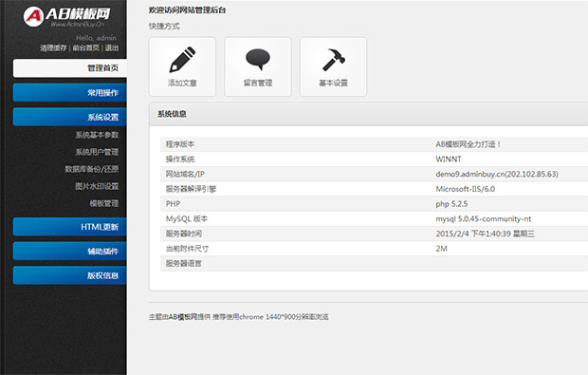Click demo9.adminbuy.cn domain value

(497, 174)
